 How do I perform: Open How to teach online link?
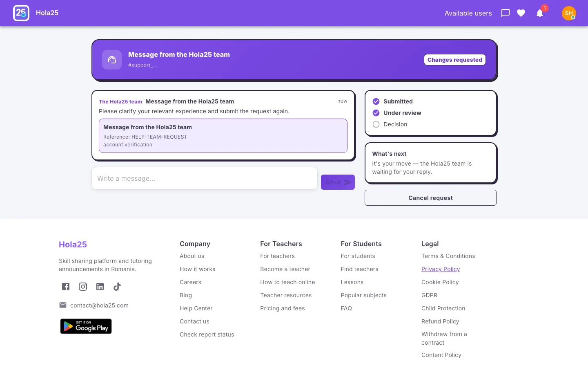coord(287,282)
